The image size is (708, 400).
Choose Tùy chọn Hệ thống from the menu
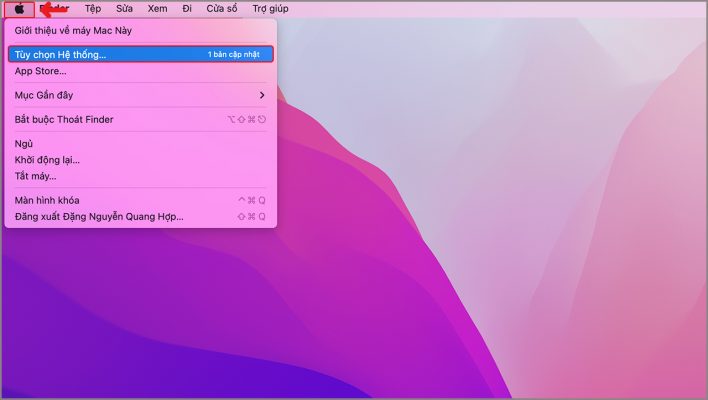coord(60,54)
